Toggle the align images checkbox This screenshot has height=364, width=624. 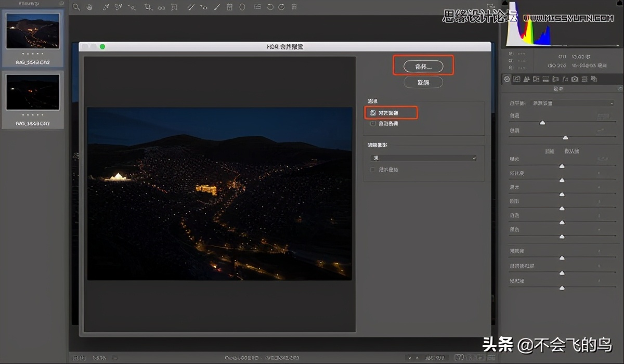(372, 112)
